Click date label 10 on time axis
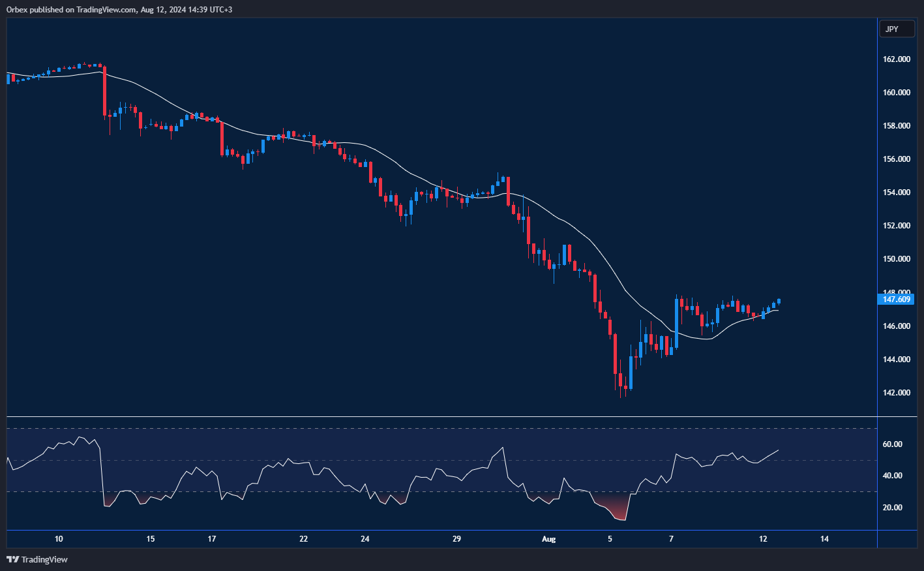This screenshot has width=924, height=571. (x=59, y=539)
